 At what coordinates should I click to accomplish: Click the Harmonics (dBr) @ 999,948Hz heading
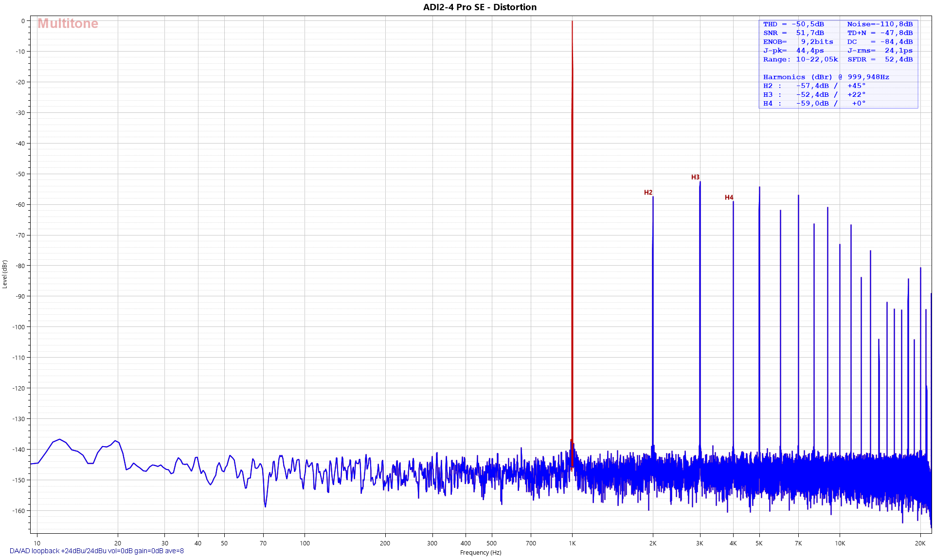point(826,77)
